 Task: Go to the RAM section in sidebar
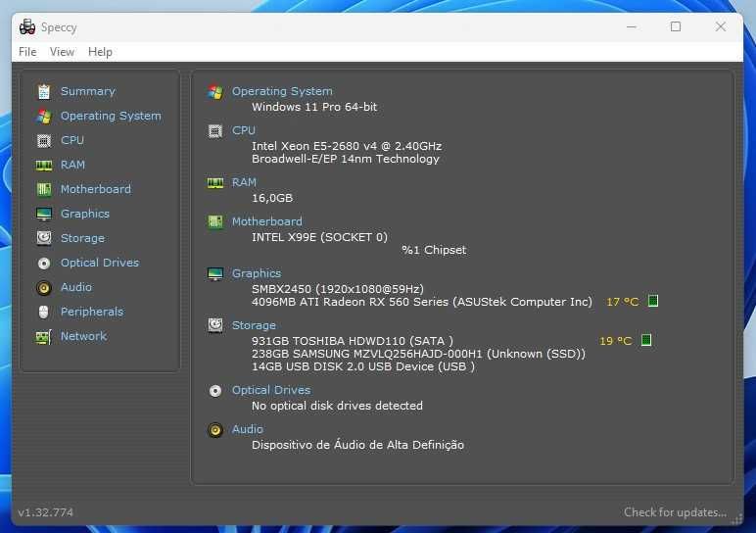[72, 165]
